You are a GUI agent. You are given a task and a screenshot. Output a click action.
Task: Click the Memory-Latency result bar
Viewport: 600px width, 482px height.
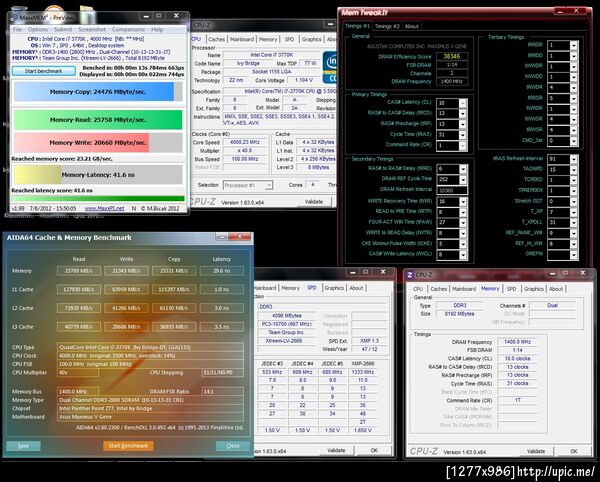(x=98, y=175)
